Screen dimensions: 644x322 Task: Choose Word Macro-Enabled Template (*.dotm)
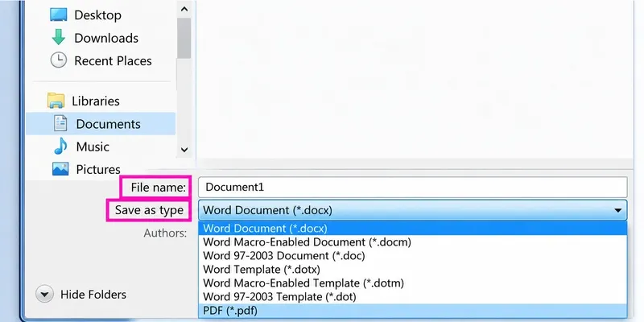[x=413, y=283]
